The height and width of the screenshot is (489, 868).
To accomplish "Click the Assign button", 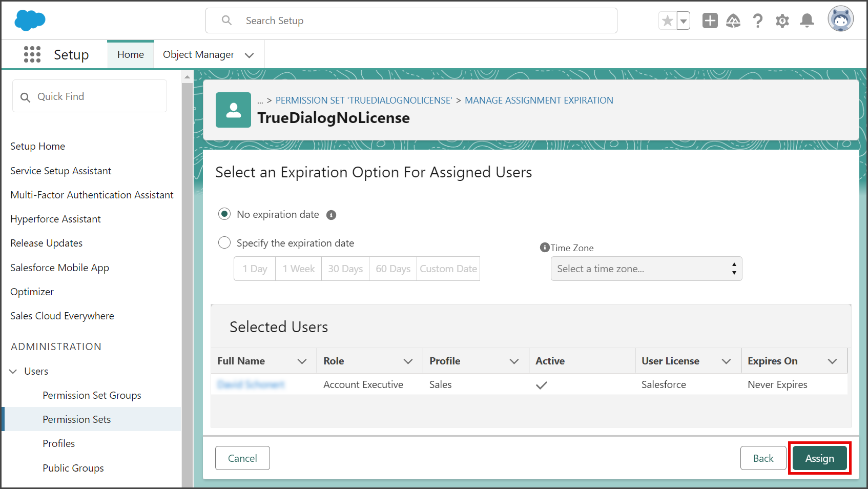I will tap(819, 458).
